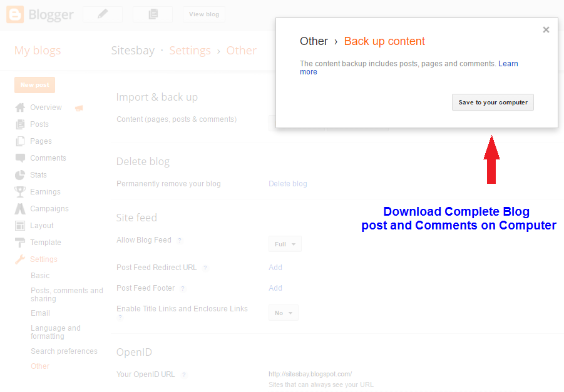Click the Earnings trophy icon
564x392 pixels.
(x=20, y=192)
